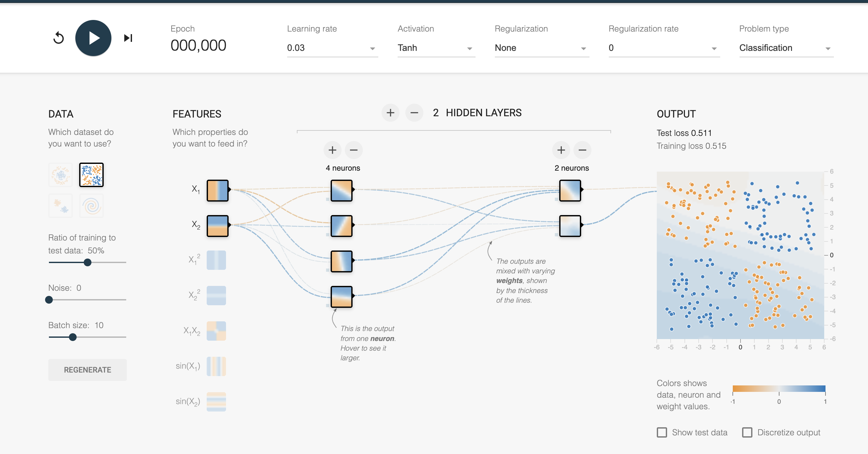This screenshot has height=454, width=868.
Task: Click the REGENERATE button
Action: coord(88,370)
